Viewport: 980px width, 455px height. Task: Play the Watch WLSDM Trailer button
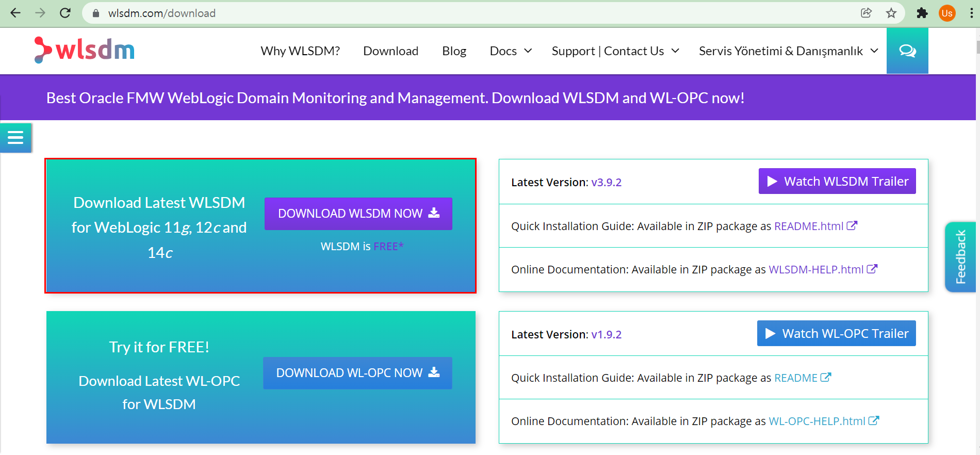pos(837,181)
